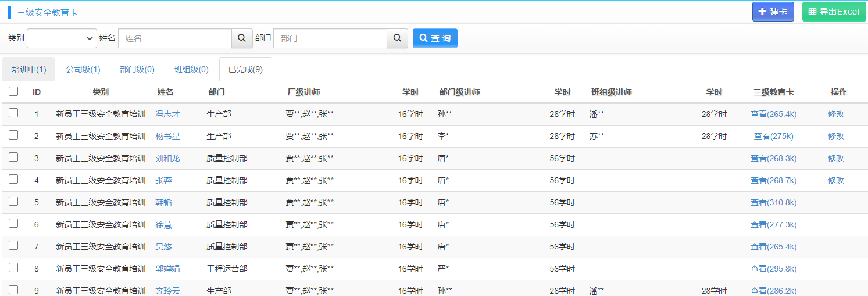This screenshot has height=296, width=868.
Task: Select the 已完成(9) tab
Action: [x=245, y=69]
